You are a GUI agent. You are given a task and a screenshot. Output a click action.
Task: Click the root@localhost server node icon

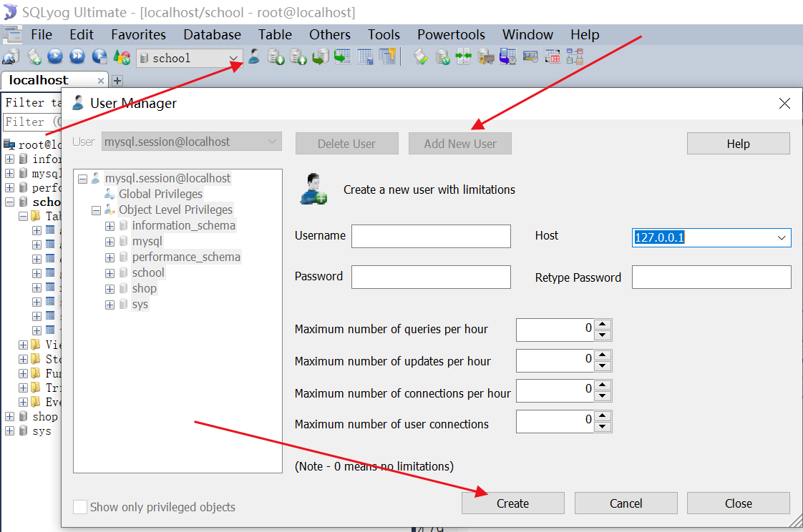click(9, 144)
